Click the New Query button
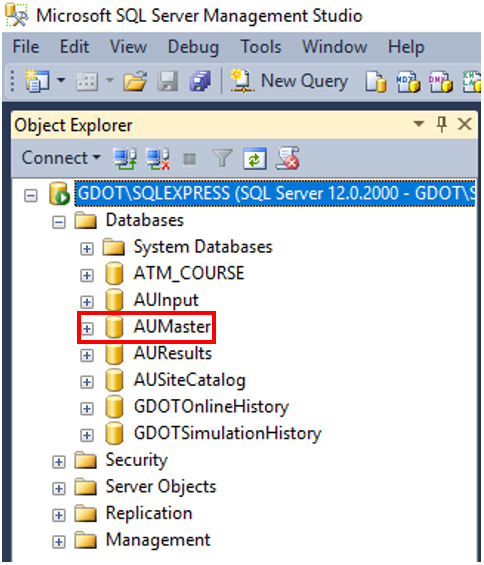 pos(289,81)
